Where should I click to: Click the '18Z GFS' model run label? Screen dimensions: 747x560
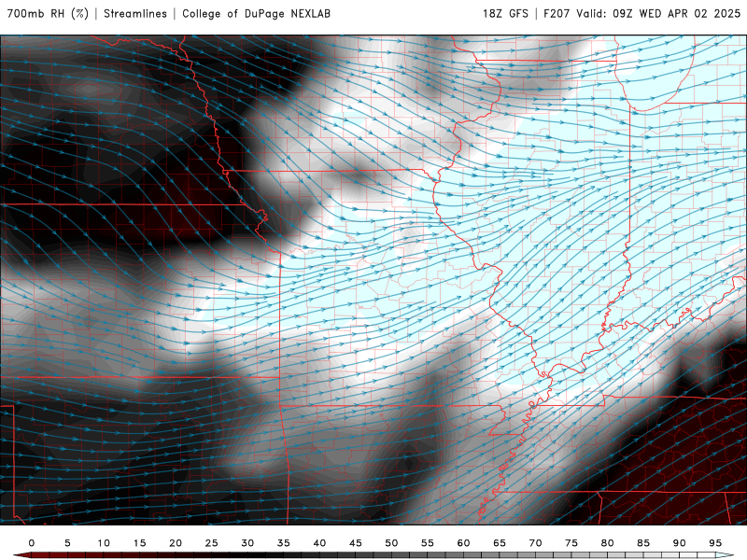click(x=505, y=14)
